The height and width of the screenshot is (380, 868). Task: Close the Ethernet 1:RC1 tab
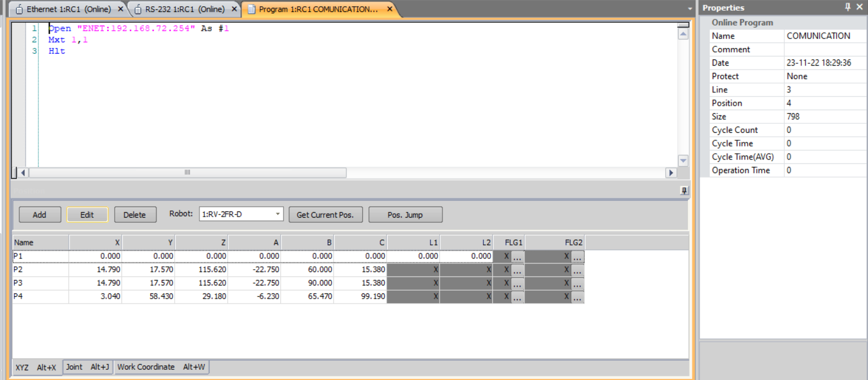coord(120,9)
